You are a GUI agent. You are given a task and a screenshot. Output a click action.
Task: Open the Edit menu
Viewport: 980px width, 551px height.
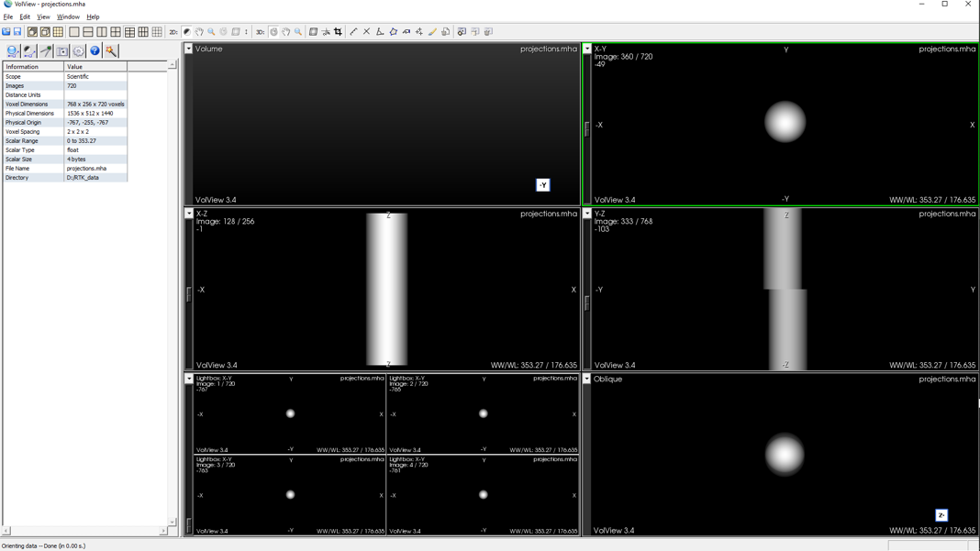click(25, 17)
